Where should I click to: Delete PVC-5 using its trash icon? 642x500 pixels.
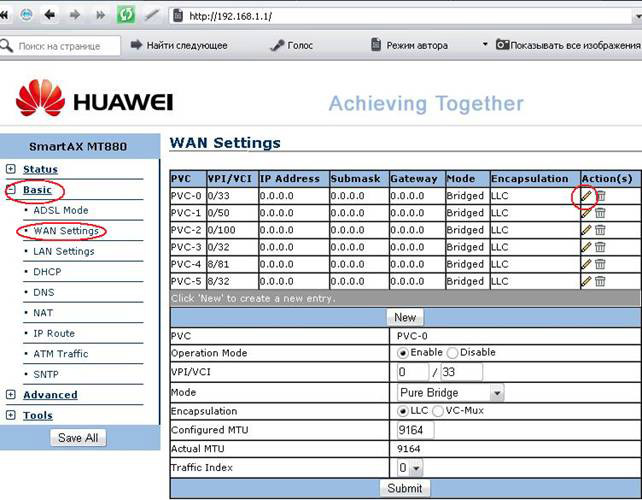600,281
